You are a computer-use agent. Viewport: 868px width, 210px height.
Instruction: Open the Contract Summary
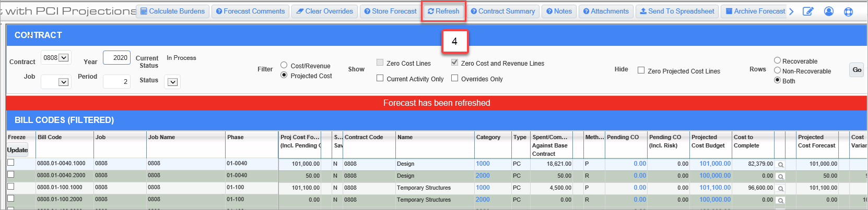502,11
